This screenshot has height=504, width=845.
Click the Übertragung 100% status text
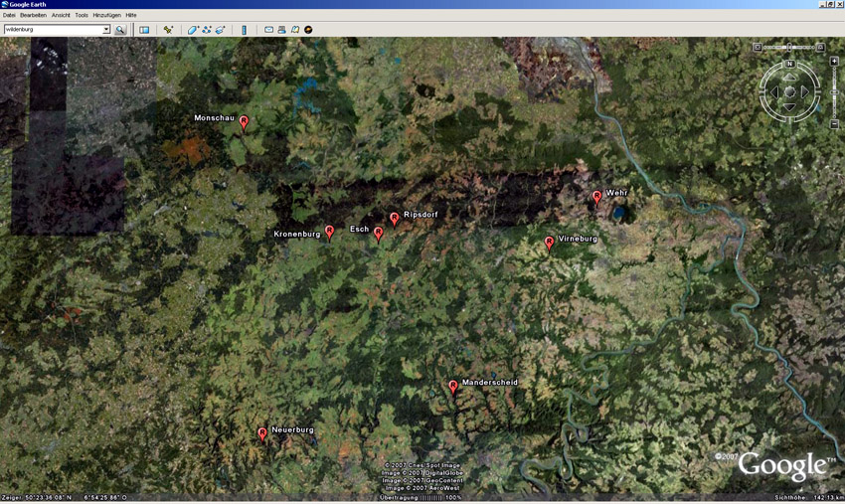[x=421, y=497]
